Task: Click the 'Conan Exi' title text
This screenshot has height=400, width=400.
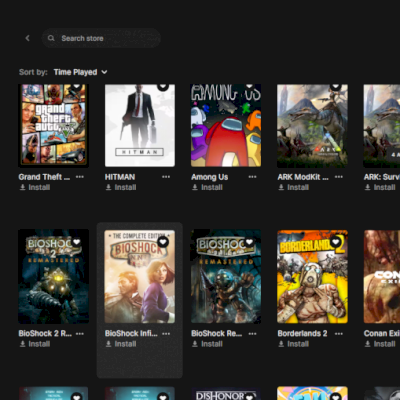Action: tap(382, 333)
